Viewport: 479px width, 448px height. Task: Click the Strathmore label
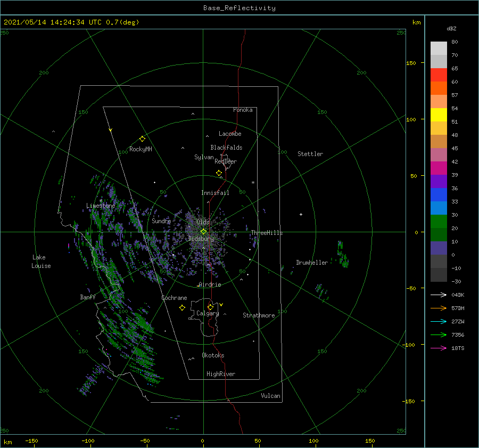point(259,315)
